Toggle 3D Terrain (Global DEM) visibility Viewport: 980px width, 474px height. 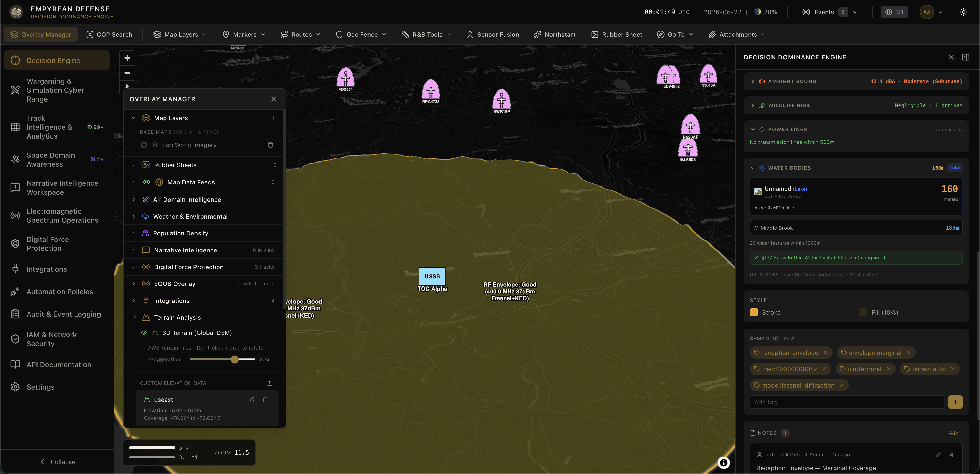(144, 333)
